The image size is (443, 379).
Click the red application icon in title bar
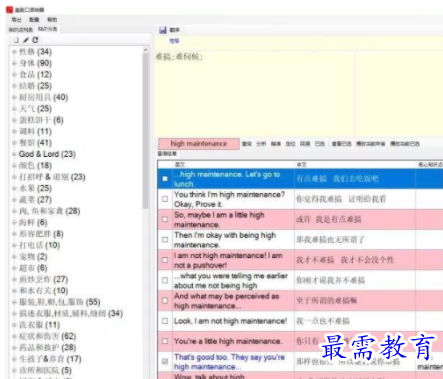coord(9,9)
